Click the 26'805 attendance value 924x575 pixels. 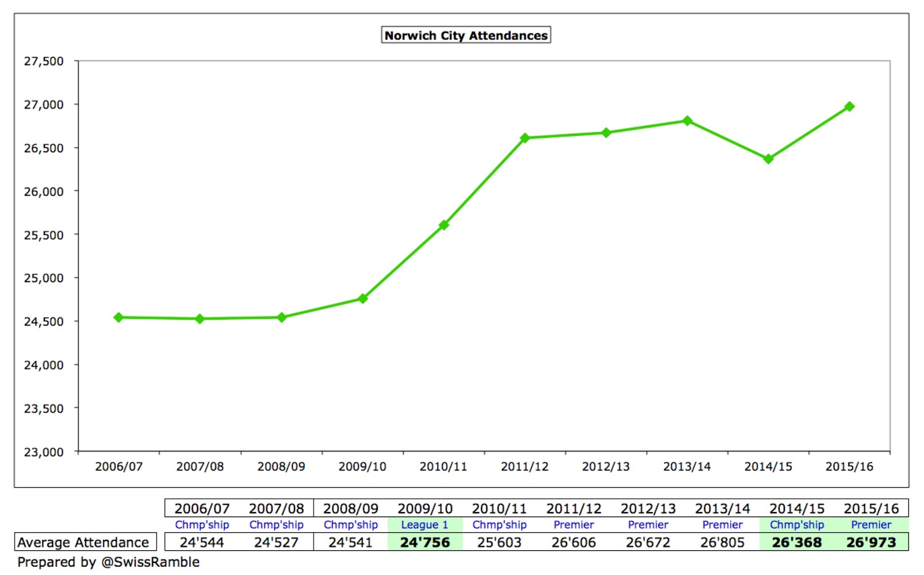[x=722, y=542]
